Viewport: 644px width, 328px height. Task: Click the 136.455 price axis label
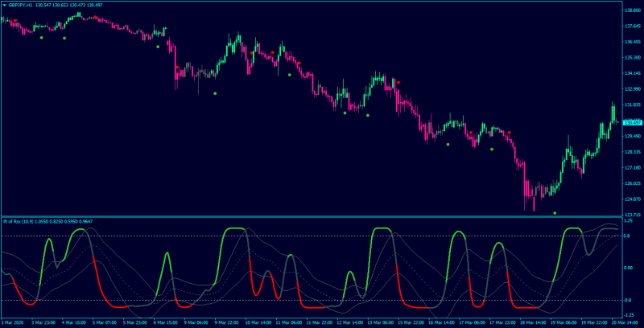(633, 42)
